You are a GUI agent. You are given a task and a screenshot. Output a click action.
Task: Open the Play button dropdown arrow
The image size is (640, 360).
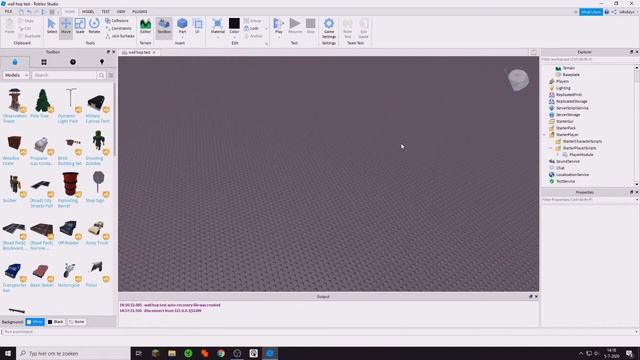[279, 37]
